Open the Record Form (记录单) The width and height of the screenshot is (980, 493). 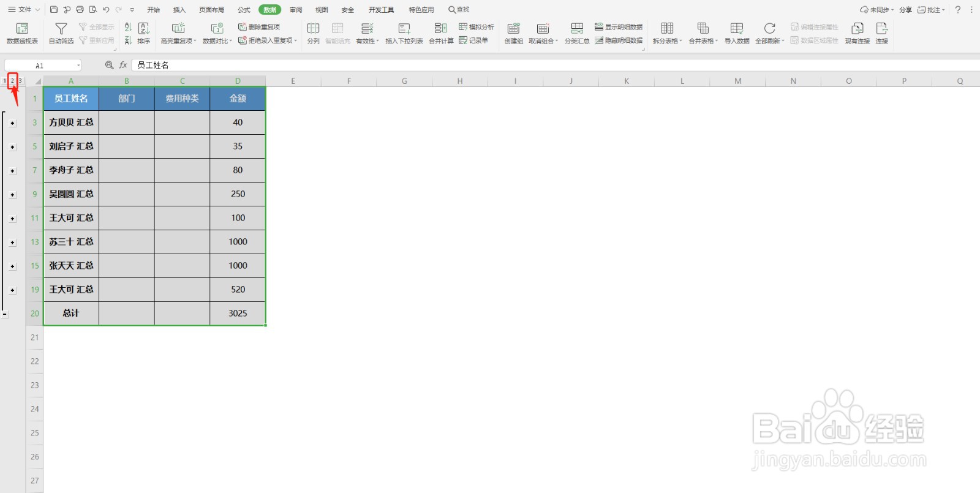pos(473,40)
